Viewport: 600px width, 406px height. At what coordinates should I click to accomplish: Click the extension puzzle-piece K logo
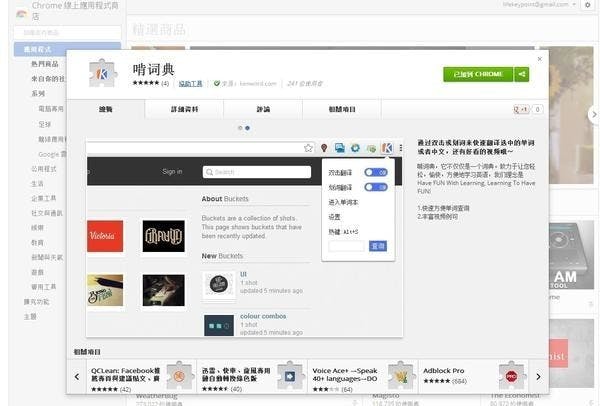coord(102,73)
